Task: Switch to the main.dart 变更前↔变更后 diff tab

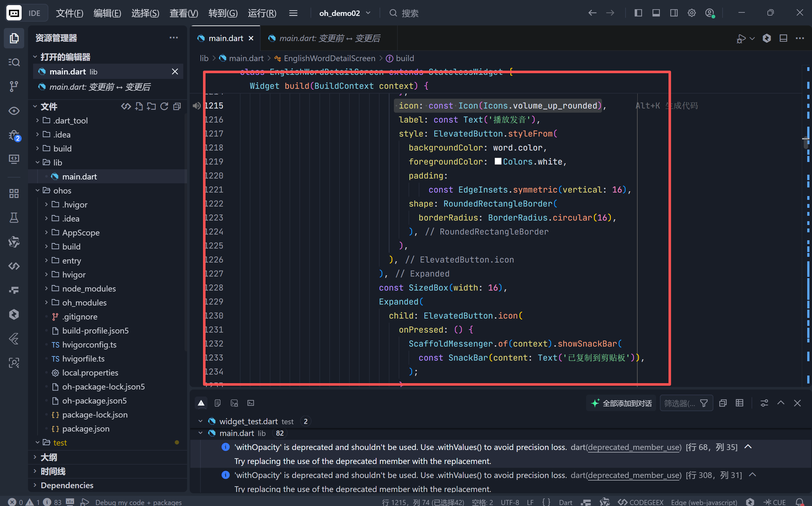Action: coord(329,39)
